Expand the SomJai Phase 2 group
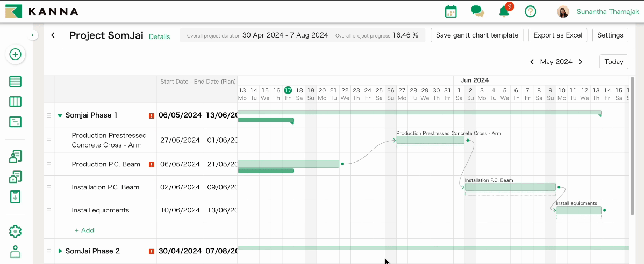The width and height of the screenshot is (644, 264). (x=60, y=251)
